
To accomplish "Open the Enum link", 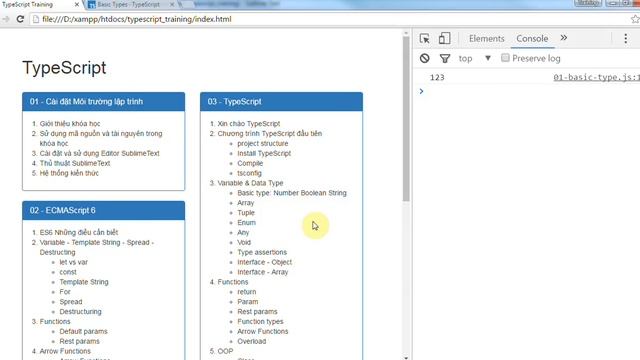I will coord(246,222).
